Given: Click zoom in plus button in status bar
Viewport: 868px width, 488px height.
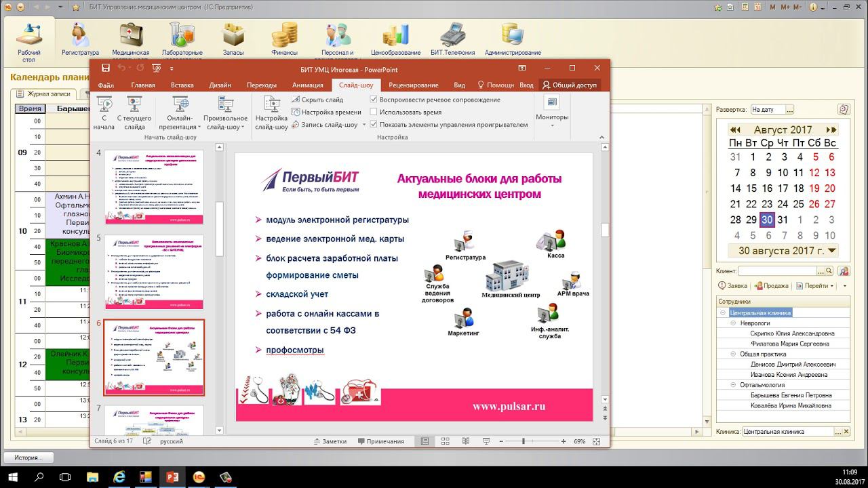Looking at the screenshot, I should [564, 441].
